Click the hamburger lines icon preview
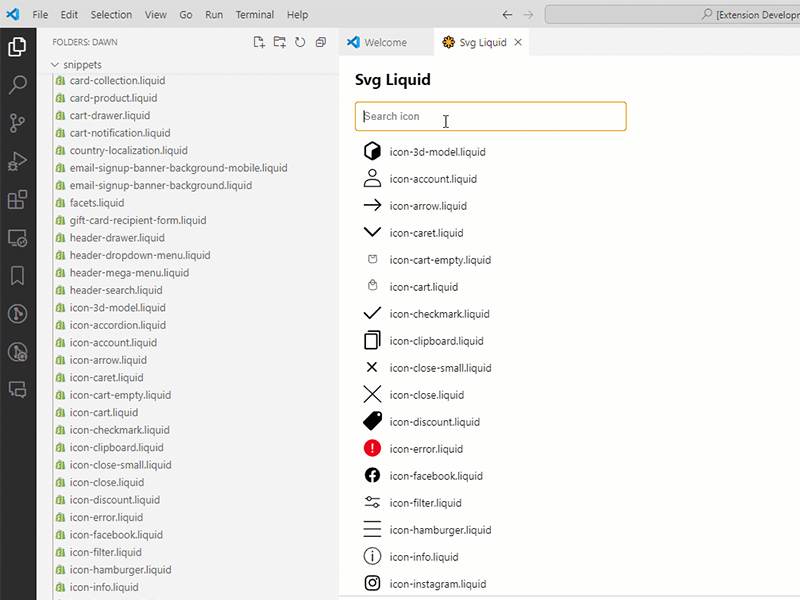Screen dimensions: 800x600 [x=372, y=529]
